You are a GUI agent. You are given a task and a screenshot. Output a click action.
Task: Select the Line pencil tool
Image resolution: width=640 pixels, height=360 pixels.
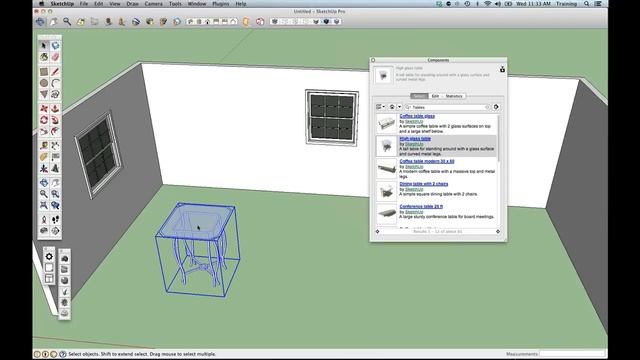(x=55, y=72)
